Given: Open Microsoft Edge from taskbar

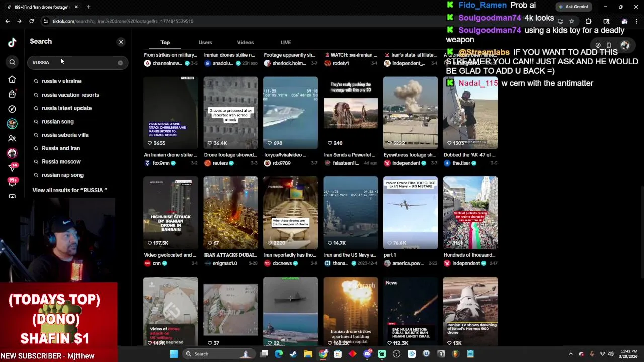Looking at the screenshot, I should (x=279, y=354).
